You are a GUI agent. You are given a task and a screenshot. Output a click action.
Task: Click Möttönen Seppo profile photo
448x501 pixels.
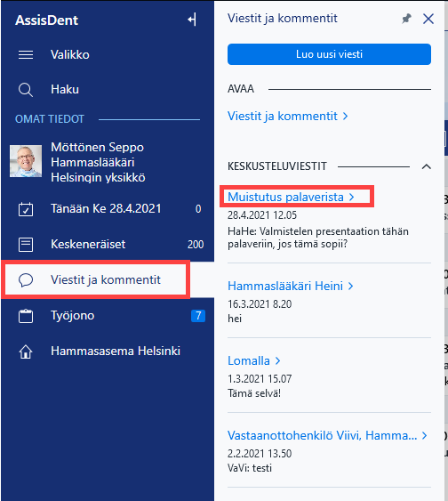26,161
